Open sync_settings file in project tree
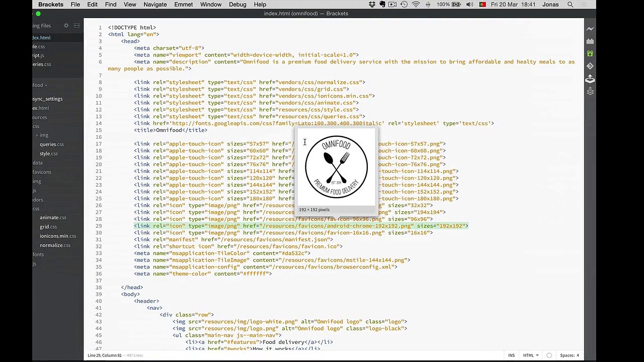 (47, 99)
